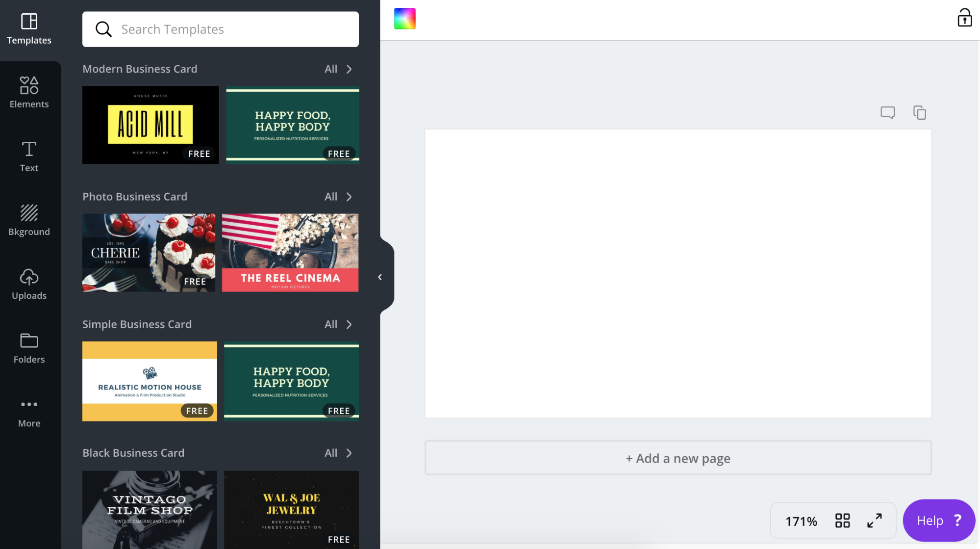Click Add a new page button

click(678, 458)
